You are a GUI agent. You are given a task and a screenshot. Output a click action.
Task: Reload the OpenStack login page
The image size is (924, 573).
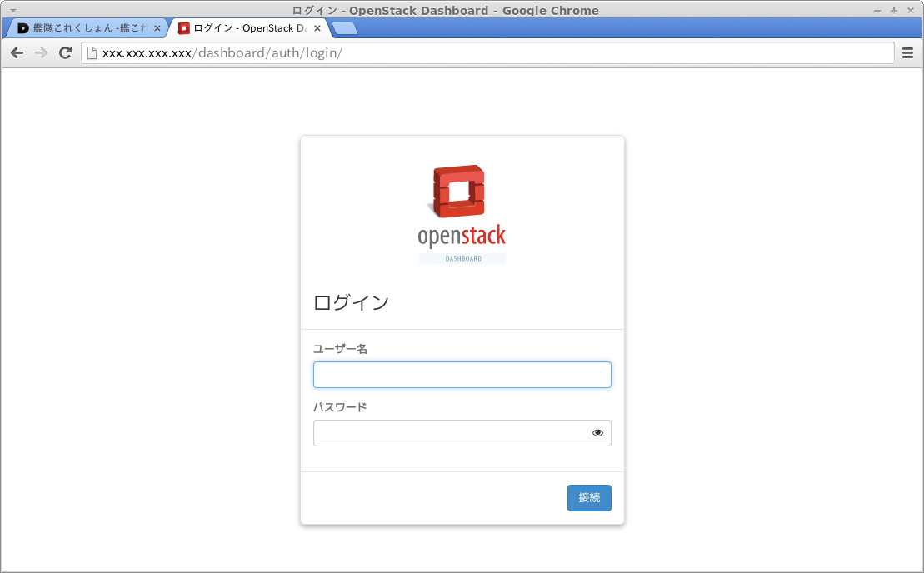coord(65,53)
